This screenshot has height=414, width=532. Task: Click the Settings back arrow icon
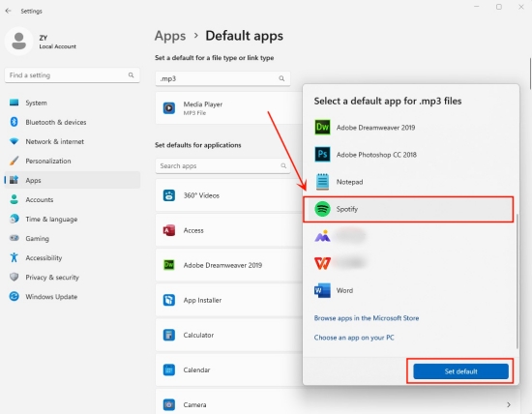click(x=8, y=11)
